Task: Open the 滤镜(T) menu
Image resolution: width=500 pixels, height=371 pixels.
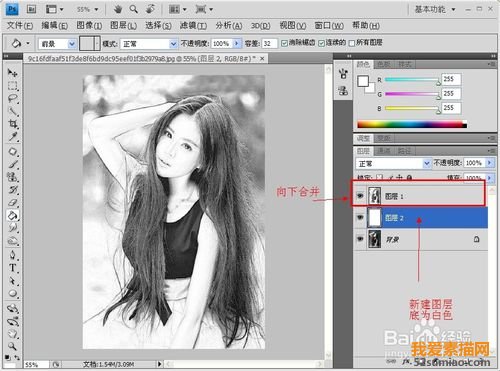Action: (193, 25)
